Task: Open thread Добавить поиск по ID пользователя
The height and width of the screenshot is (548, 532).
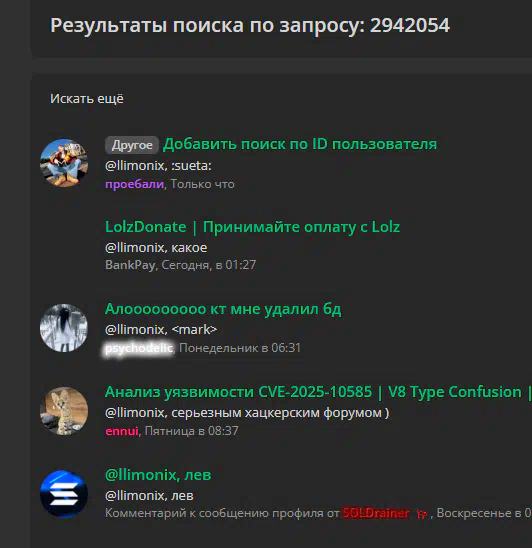Action: (x=300, y=144)
